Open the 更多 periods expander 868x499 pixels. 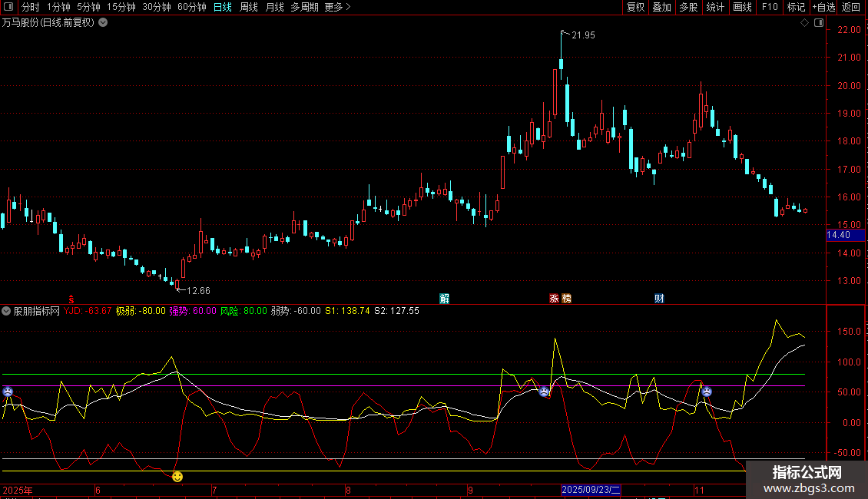point(337,7)
